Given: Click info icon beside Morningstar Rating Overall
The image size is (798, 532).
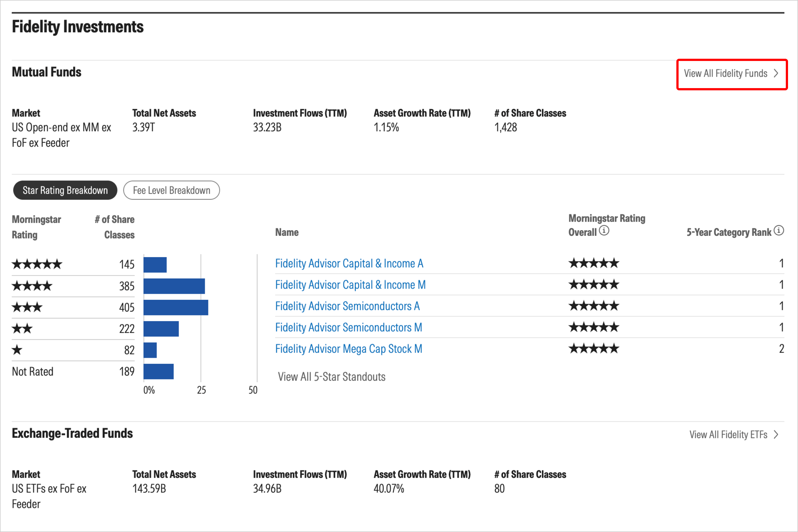Looking at the screenshot, I should click(x=604, y=231).
